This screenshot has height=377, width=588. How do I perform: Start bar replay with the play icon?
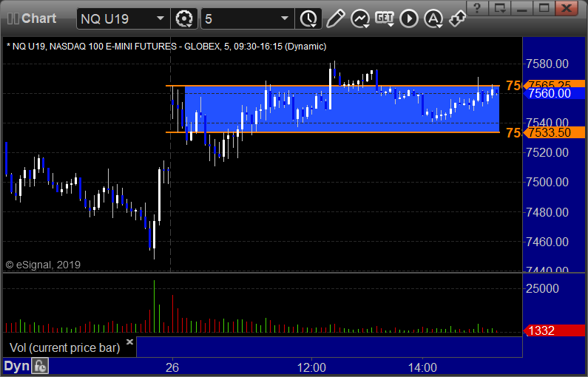pos(409,18)
